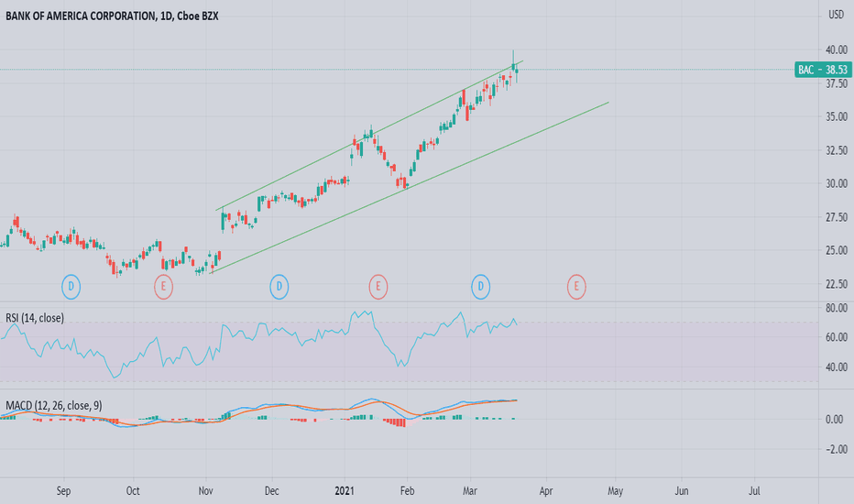Click the 0.00 MACD scale label
The image size is (854, 504).
835,420
